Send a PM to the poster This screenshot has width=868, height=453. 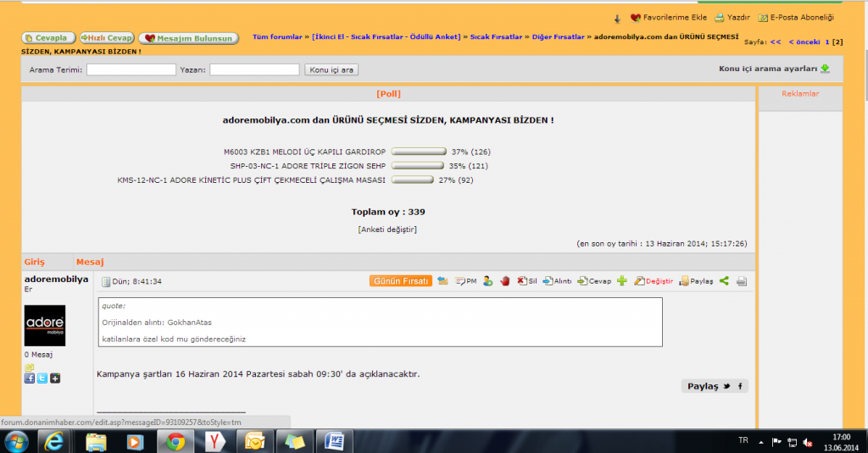point(465,281)
